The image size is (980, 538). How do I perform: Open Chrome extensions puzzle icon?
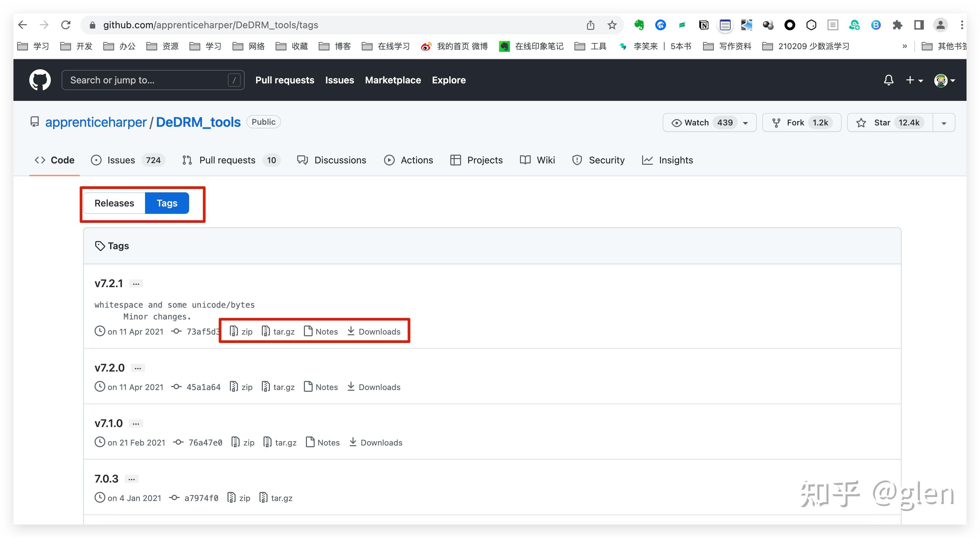pyautogui.click(x=897, y=25)
